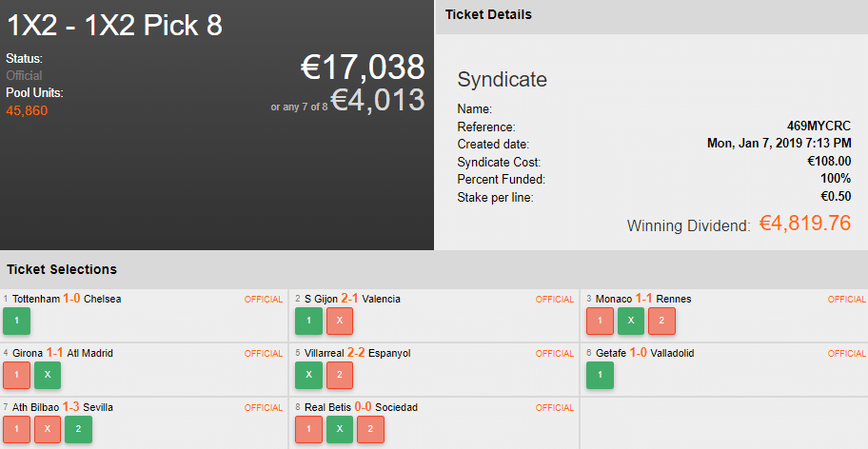
Task: Click red 2 for Villarreal-Espanyol
Action: point(340,375)
